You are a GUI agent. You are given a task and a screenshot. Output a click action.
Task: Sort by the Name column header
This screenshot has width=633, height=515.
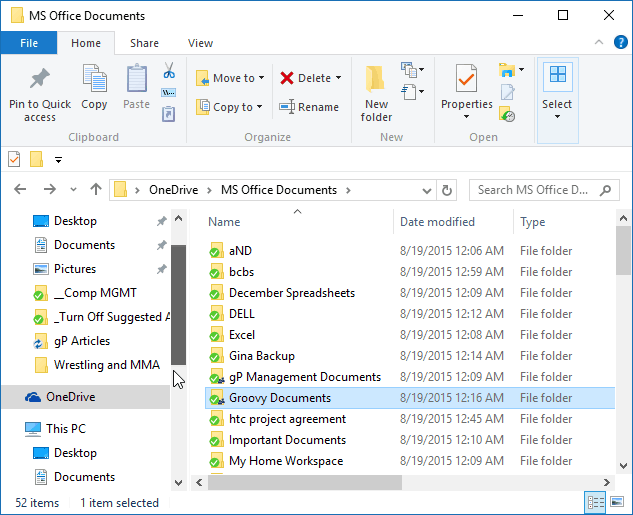tap(224, 222)
